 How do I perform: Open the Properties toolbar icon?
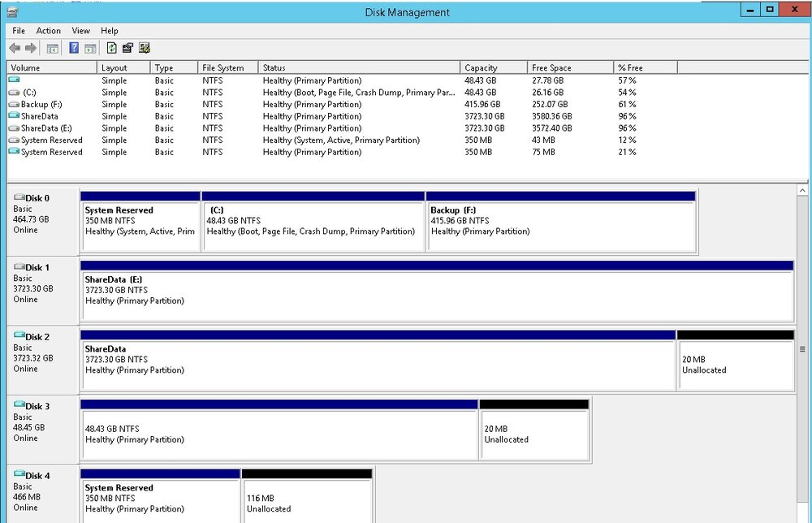pyautogui.click(x=127, y=48)
